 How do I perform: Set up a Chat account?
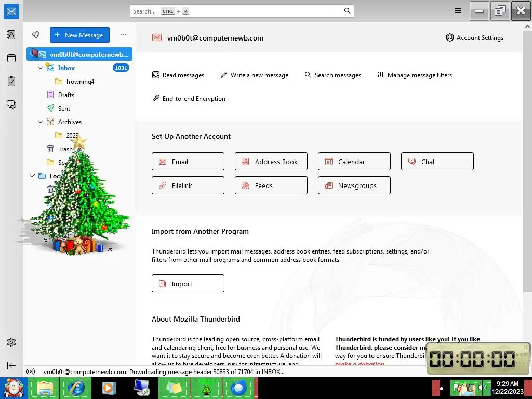pos(437,162)
